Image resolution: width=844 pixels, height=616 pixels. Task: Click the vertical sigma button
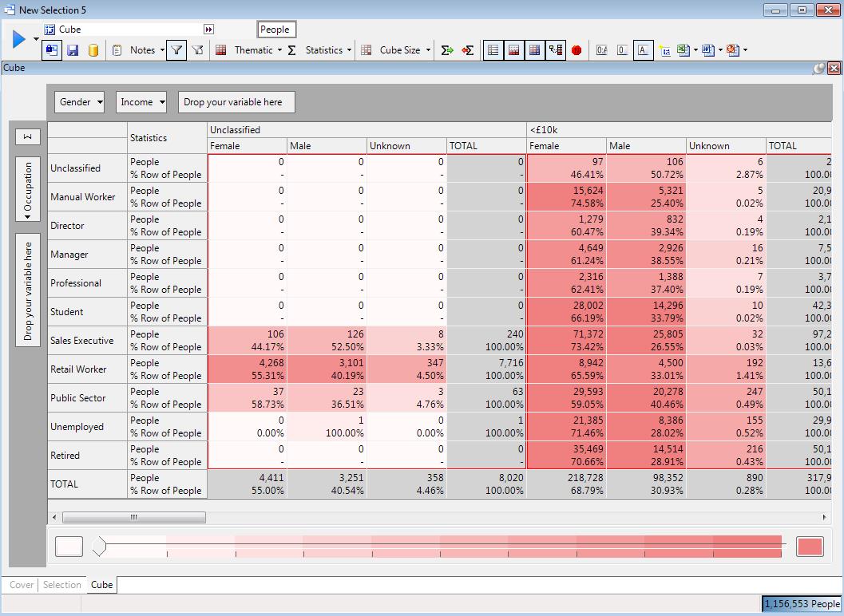[x=28, y=136]
